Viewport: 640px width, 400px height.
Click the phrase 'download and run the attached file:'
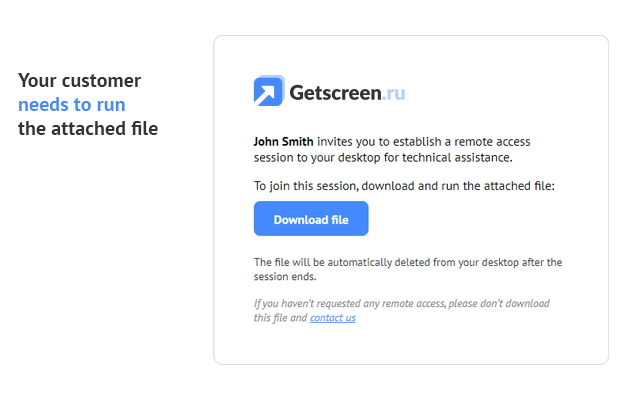(x=458, y=186)
